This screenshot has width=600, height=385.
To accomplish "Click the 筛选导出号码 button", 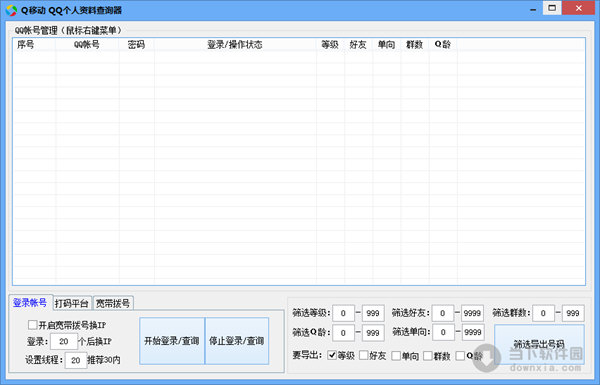I will coord(539,344).
